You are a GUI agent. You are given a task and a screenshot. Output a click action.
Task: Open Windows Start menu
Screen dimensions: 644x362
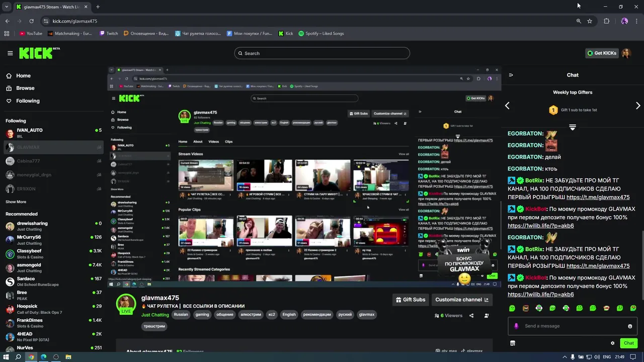point(6,357)
